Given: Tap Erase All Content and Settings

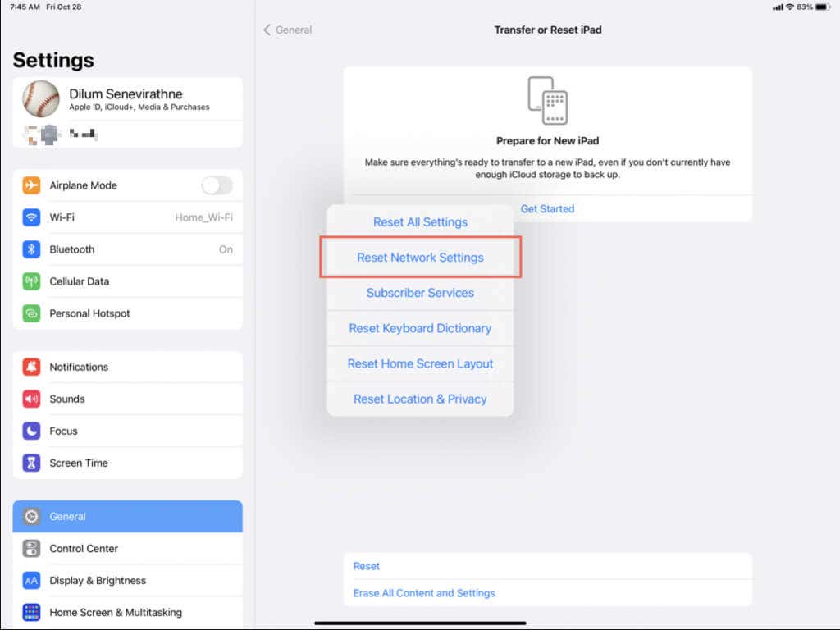Looking at the screenshot, I should click(x=547, y=593).
